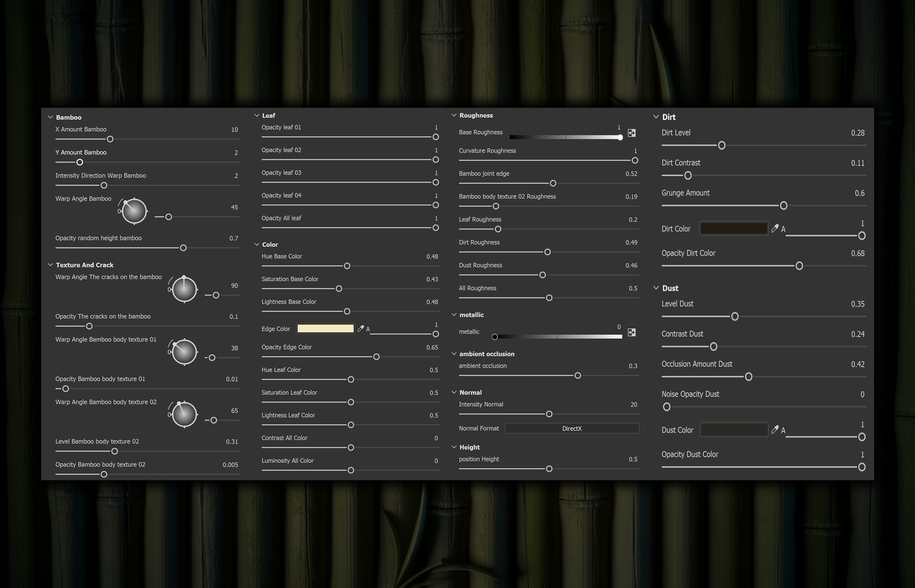
Task: Click the Edge Color eyedropper icon
Action: pyautogui.click(x=360, y=328)
